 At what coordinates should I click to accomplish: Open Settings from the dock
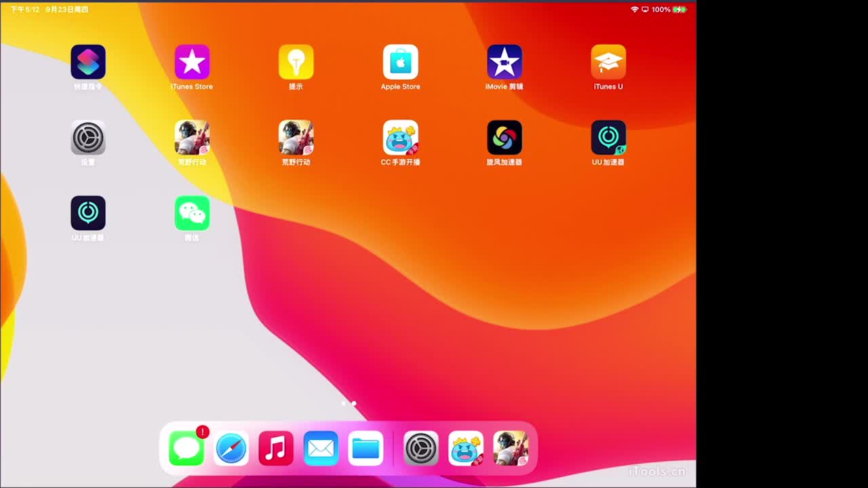[421, 449]
